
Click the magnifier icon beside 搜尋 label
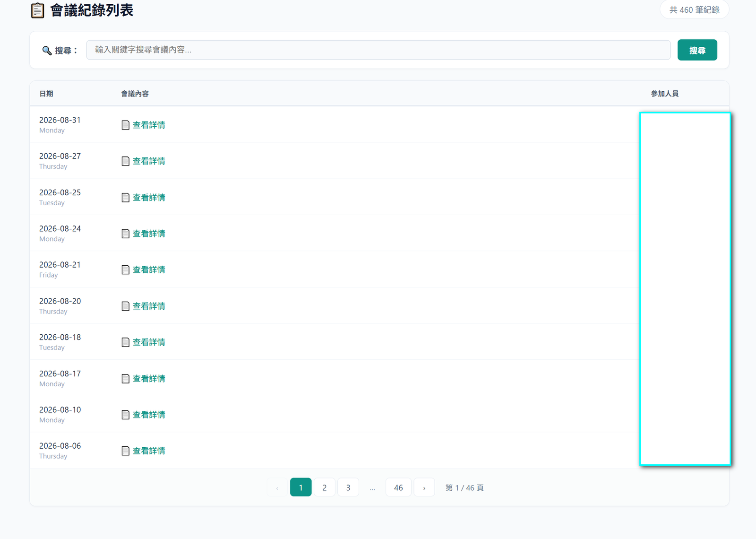(47, 51)
